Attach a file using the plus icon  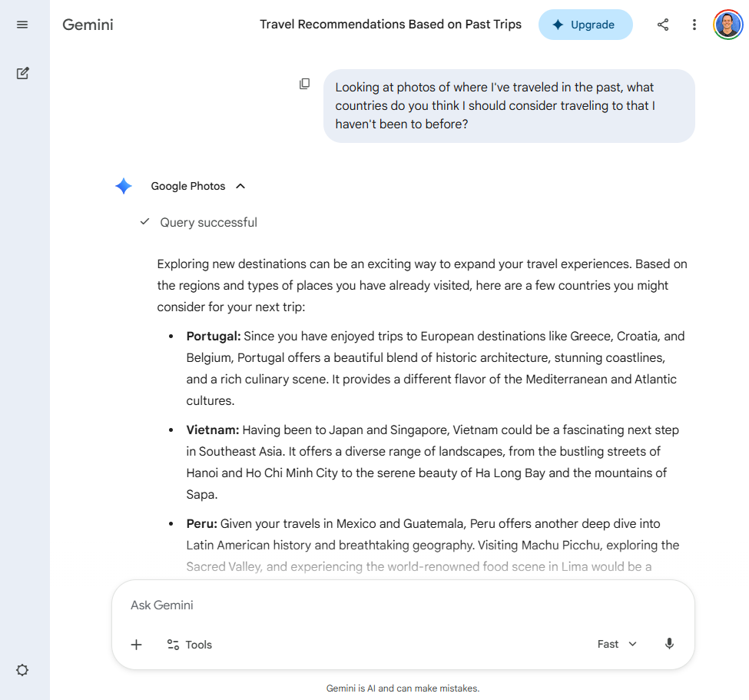click(136, 644)
